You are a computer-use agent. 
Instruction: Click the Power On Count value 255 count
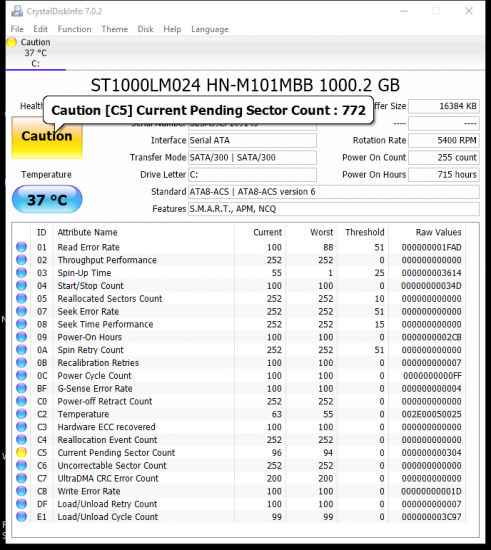click(444, 157)
